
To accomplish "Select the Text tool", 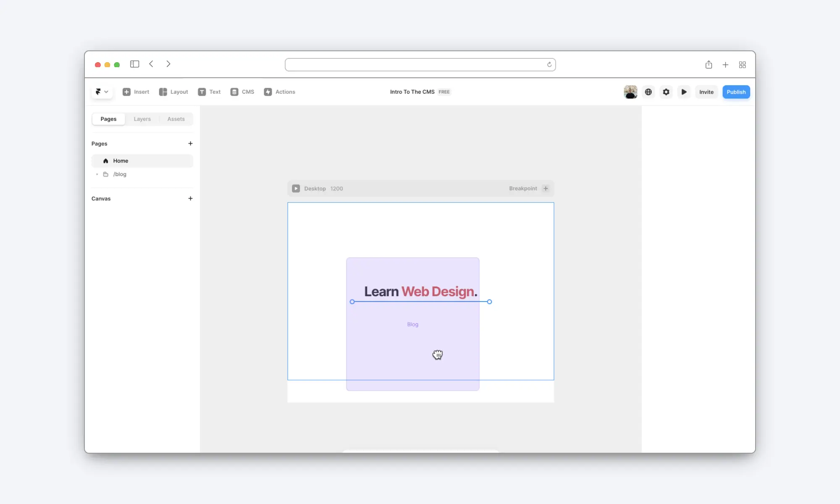I will coord(210,91).
